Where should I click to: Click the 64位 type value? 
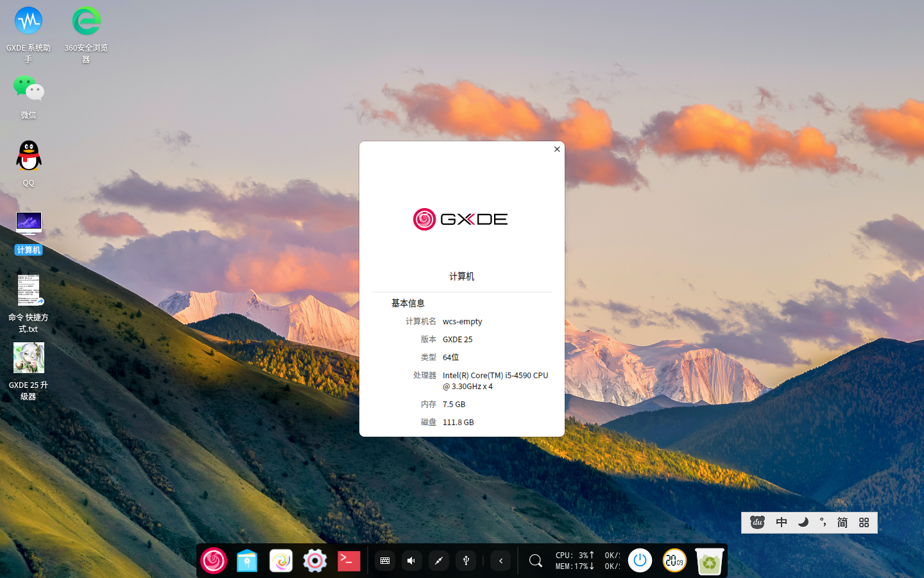[451, 357]
